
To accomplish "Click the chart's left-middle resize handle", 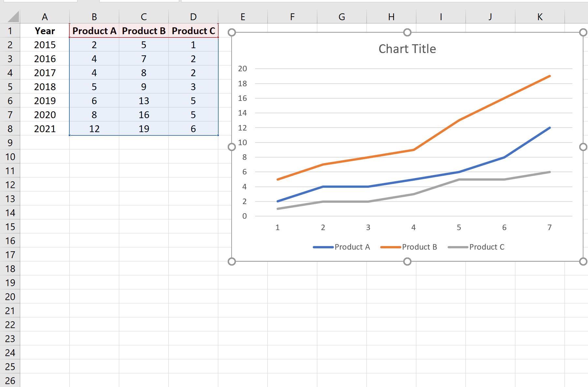I will [232, 147].
